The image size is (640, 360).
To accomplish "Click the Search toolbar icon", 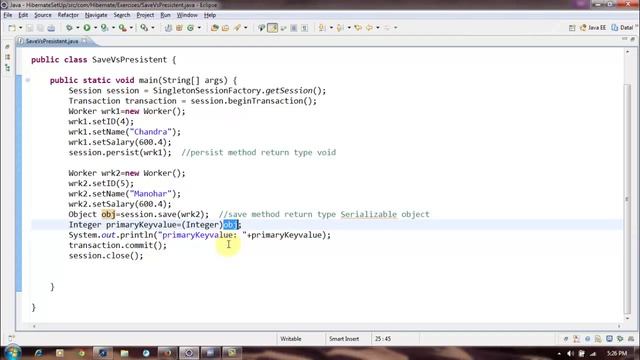I will tap(144, 28).
